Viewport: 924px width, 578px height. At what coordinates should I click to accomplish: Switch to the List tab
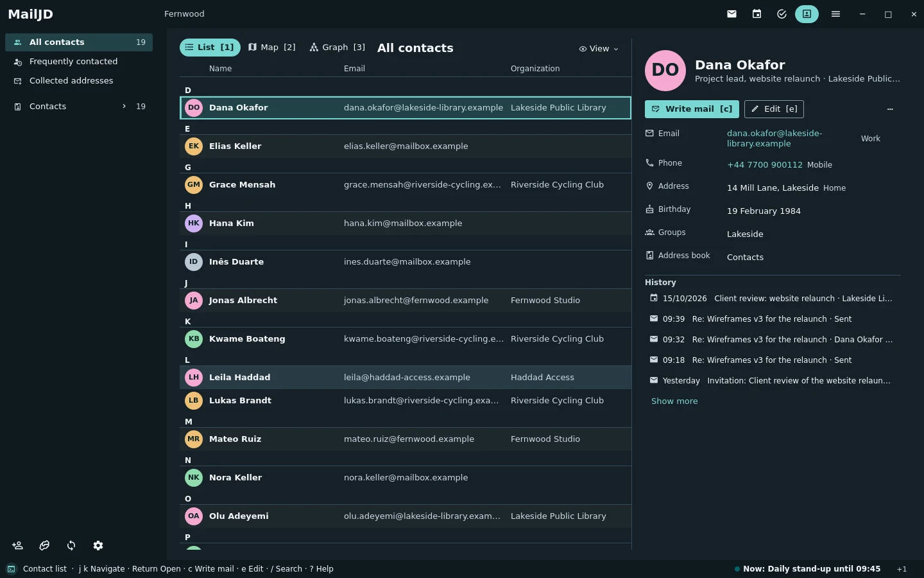[x=210, y=48]
